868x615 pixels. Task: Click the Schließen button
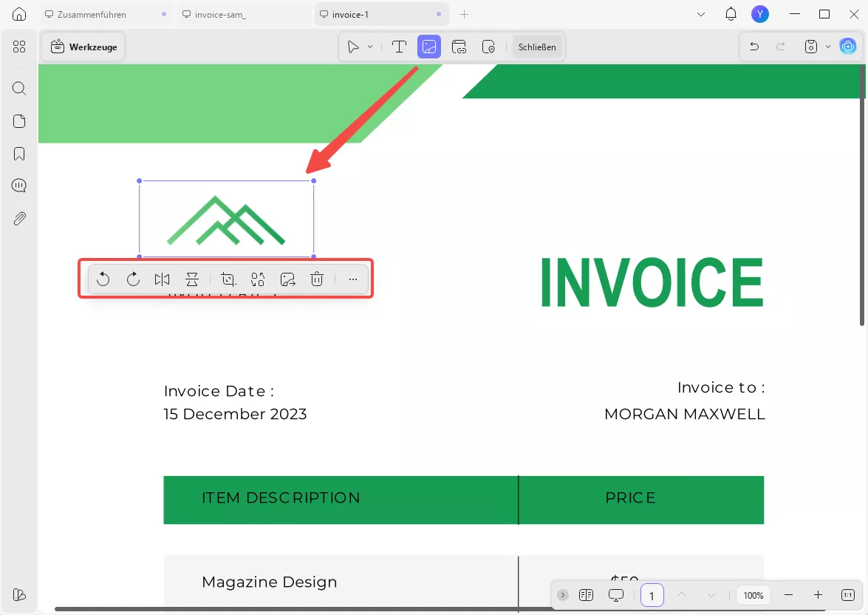point(537,47)
